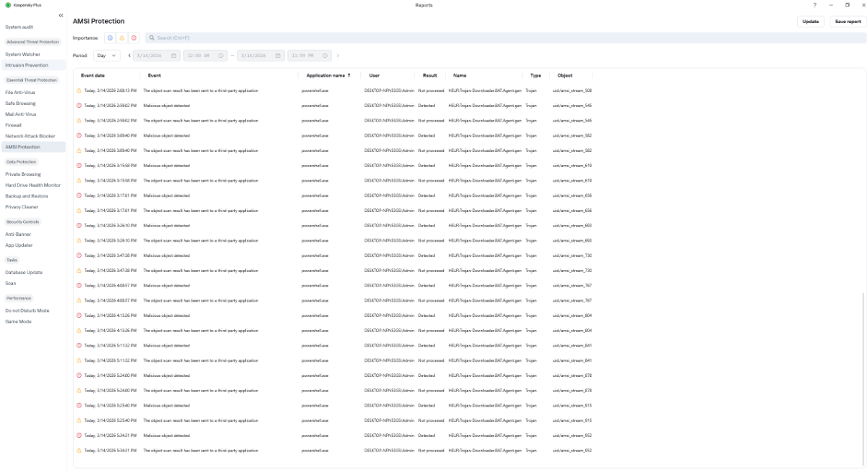Collapse the sidebar with the double chevron
This screenshot has height=471, width=868.
click(61, 15)
